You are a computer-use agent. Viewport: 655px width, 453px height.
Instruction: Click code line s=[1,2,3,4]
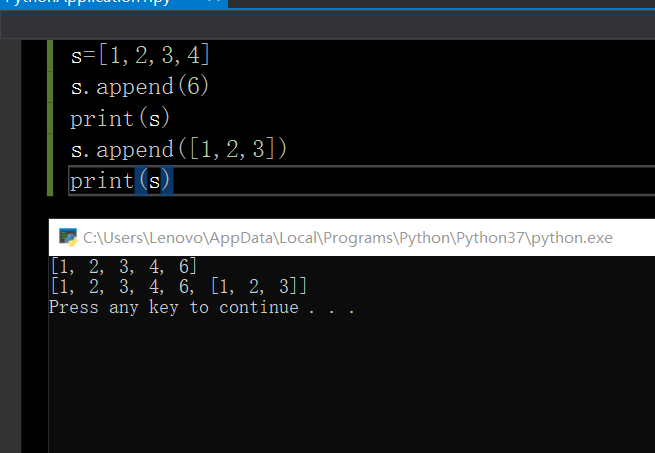140,56
